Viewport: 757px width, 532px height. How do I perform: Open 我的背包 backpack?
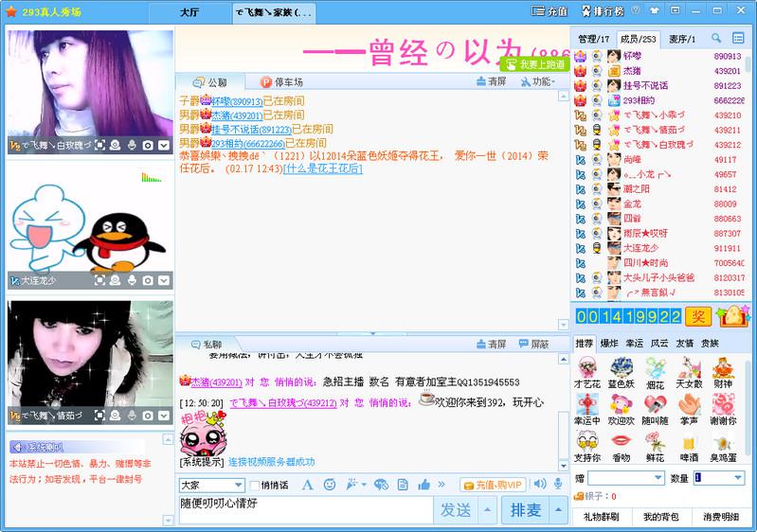tap(661, 517)
